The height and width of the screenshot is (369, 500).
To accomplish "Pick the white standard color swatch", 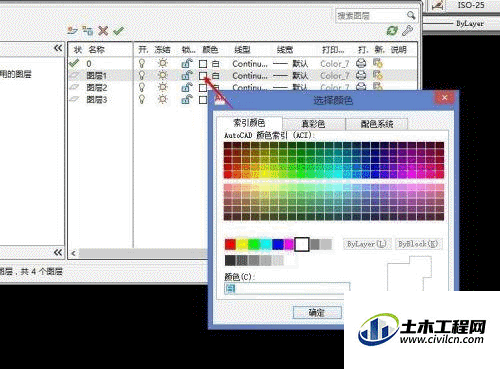I will point(302,244).
